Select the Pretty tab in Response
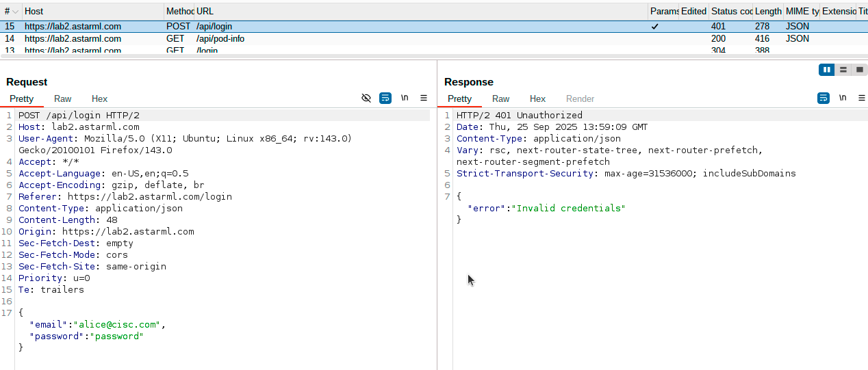The image size is (868, 370). (x=459, y=99)
